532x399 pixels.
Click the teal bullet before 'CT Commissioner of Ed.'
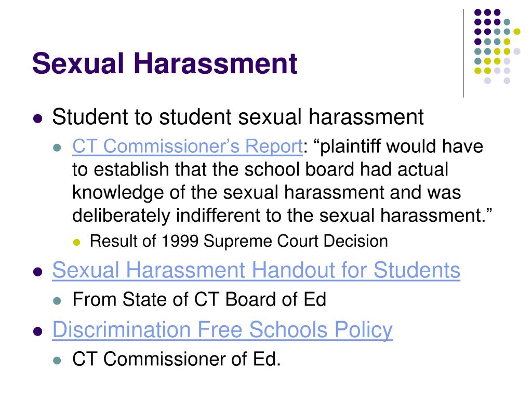pos(57,361)
